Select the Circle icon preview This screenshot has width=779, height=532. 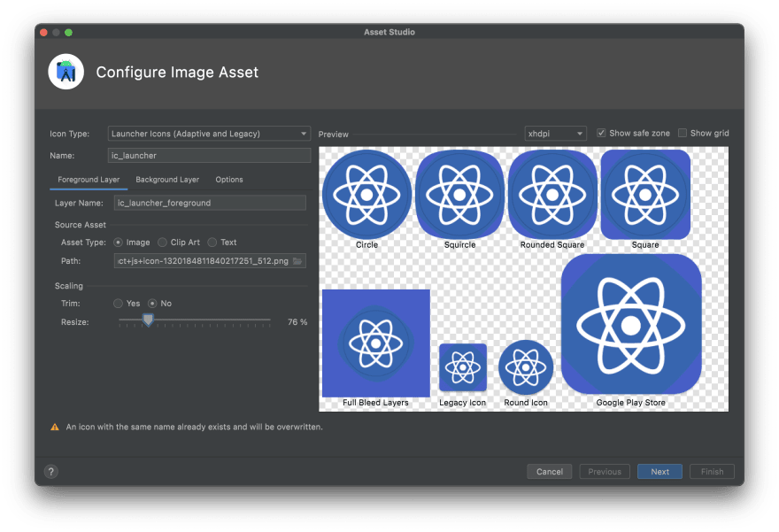[366, 194]
